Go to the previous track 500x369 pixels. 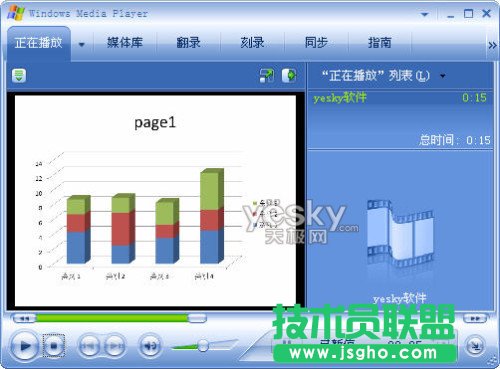coord(88,346)
